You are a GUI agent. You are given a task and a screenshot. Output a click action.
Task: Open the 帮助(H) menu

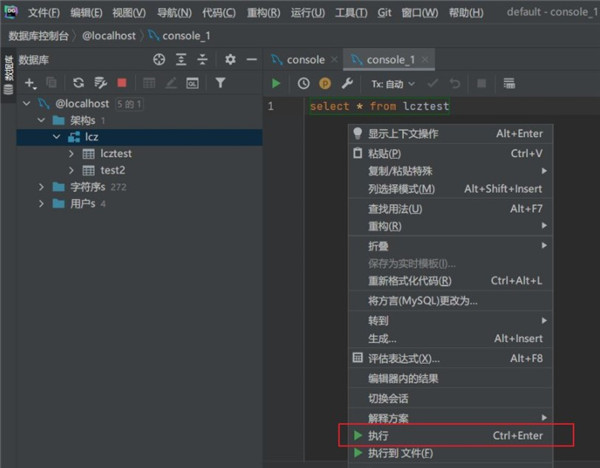coord(466,13)
